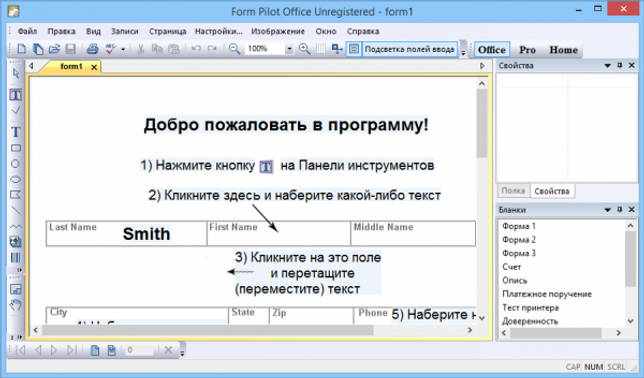Close the Свойства panel

point(632,65)
